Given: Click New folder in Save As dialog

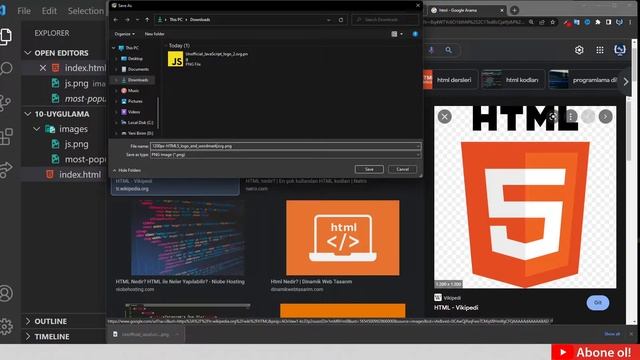Looking at the screenshot, I should pyautogui.click(x=154, y=34).
